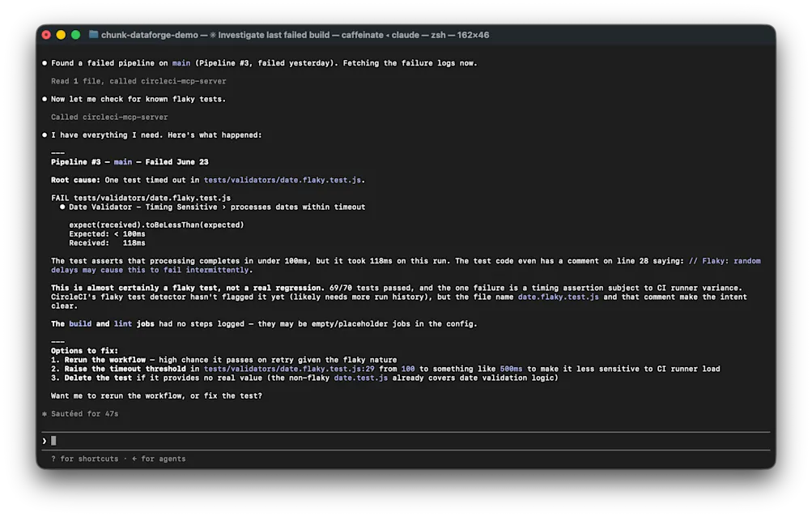Screen dimensions: 812x517
Task: Click 'expect(received).toBeLessThan(expected)' line
Action: coord(156,224)
